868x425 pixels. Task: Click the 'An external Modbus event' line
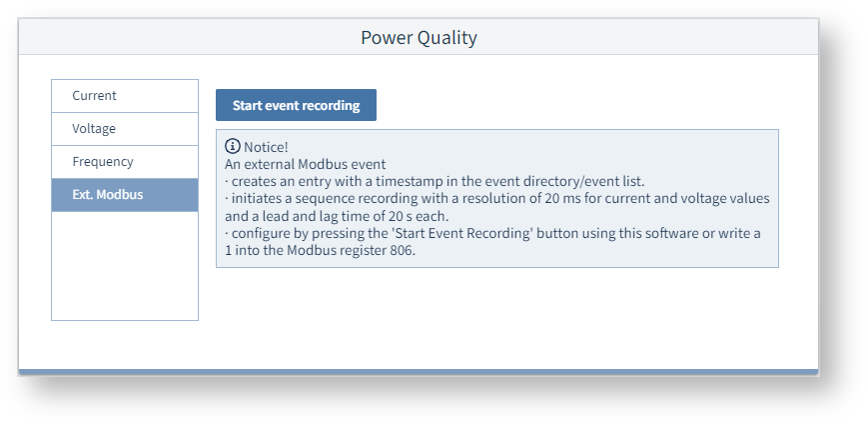[x=305, y=164]
